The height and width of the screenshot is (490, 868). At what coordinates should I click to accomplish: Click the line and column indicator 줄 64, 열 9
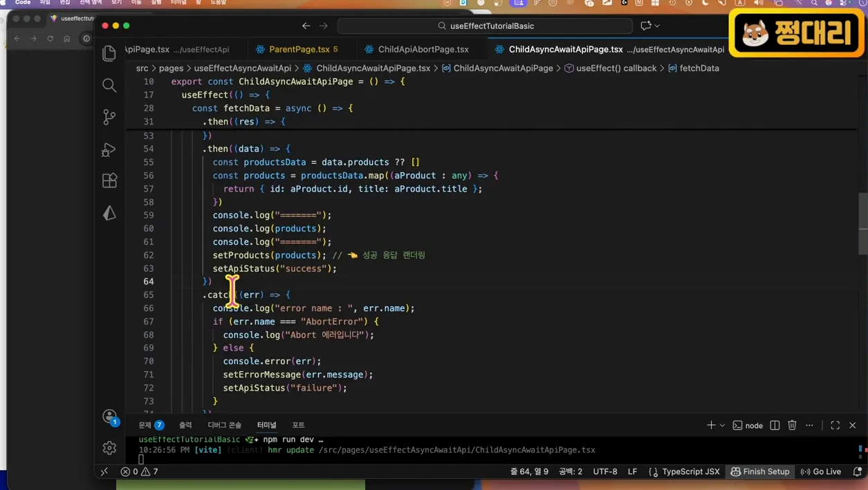(529, 471)
